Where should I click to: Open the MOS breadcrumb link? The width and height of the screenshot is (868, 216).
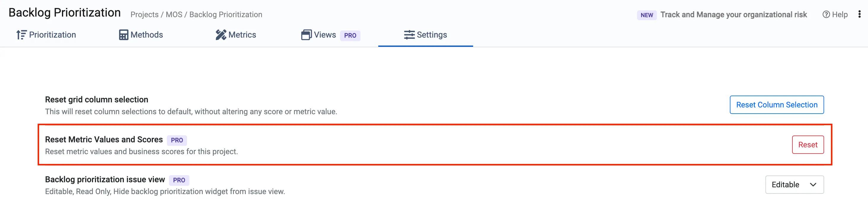click(174, 14)
